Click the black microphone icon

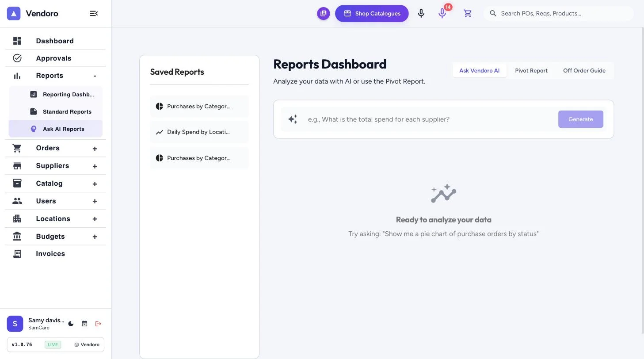coord(421,14)
